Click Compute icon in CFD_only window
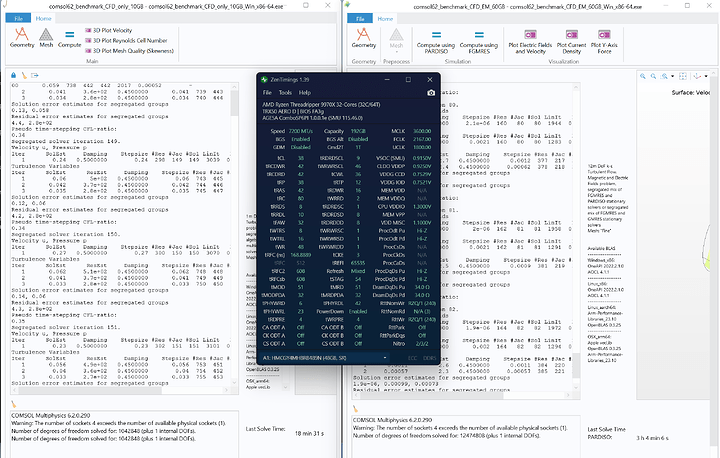This screenshot has height=458, width=720. tap(69, 38)
